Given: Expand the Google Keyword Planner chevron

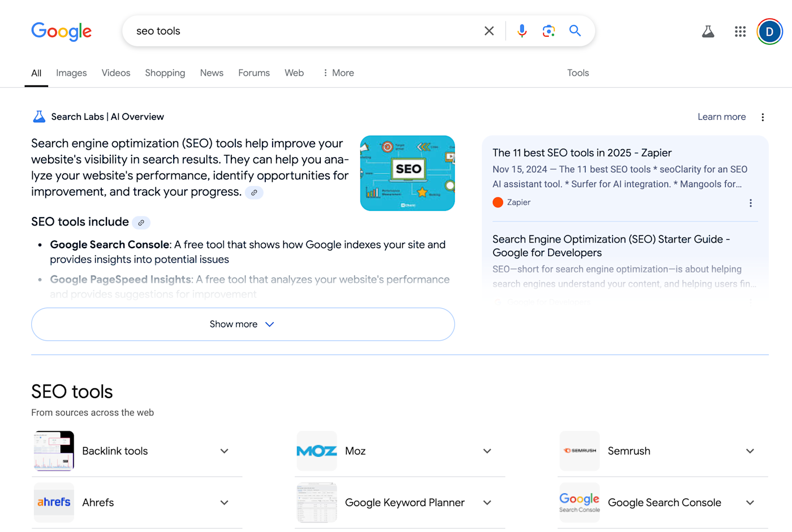Looking at the screenshot, I should click(x=487, y=503).
